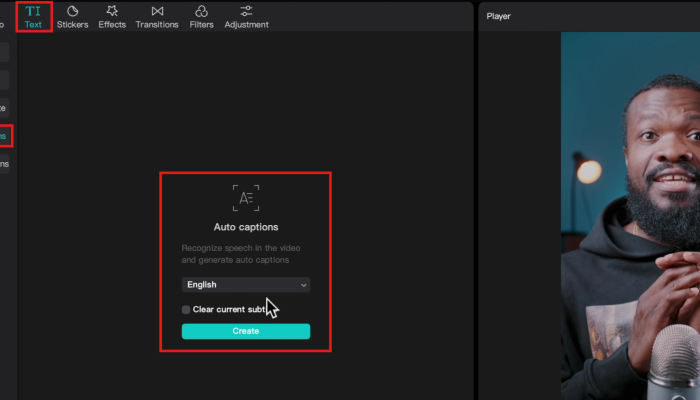
Task: Open the Stickers panel
Action: (72, 16)
